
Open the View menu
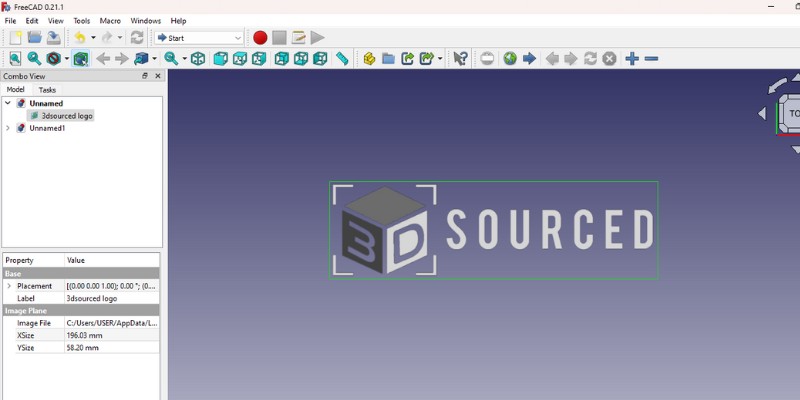click(56, 21)
